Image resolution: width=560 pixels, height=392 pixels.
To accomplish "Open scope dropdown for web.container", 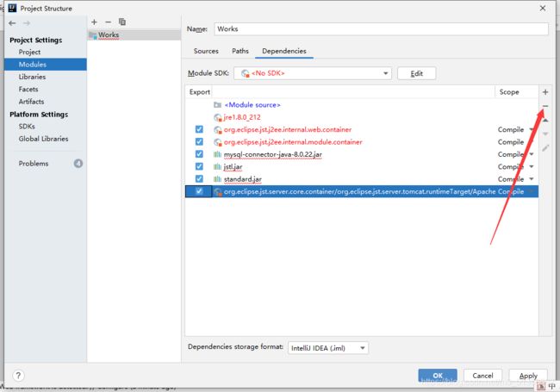I will [532, 129].
